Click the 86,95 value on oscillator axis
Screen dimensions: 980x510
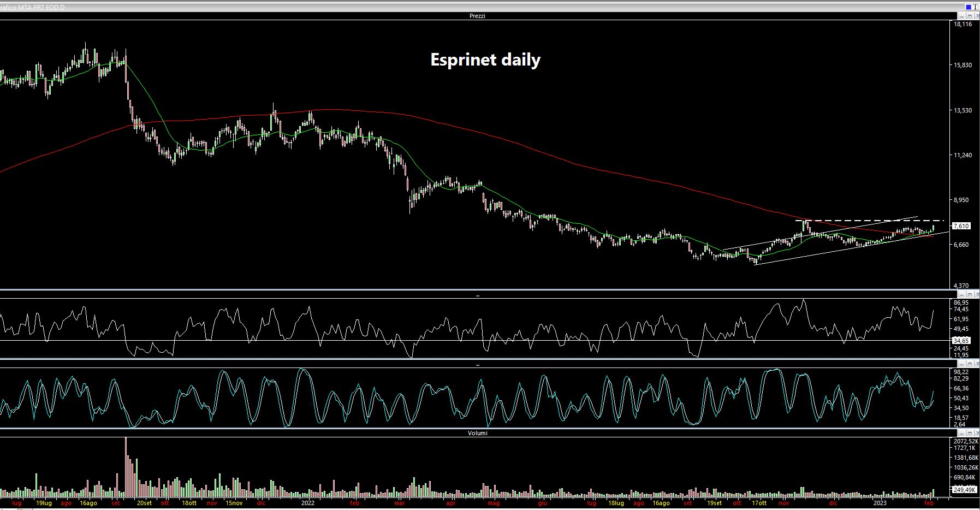click(x=961, y=303)
